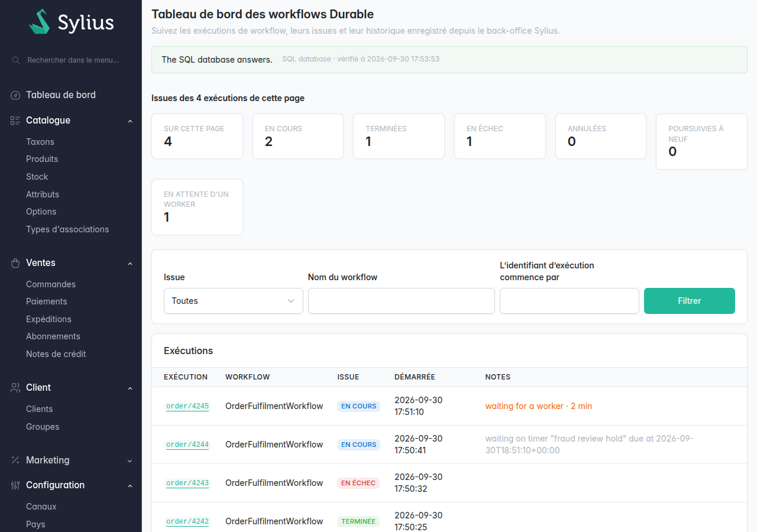Focus the sidebar menu search field
This screenshot has height=532, width=757.
point(73,60)
